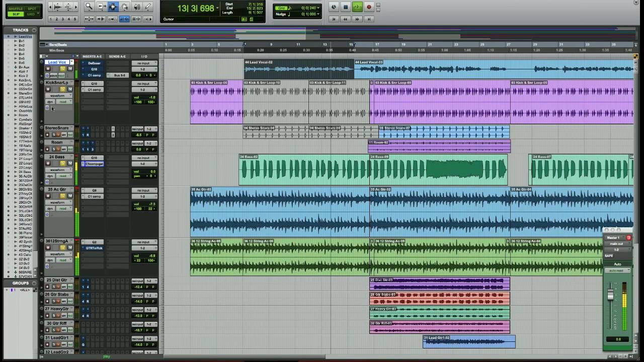Click the red Record transport button
Viewport: 644px width, 362px height.
[x=369, y=7]
